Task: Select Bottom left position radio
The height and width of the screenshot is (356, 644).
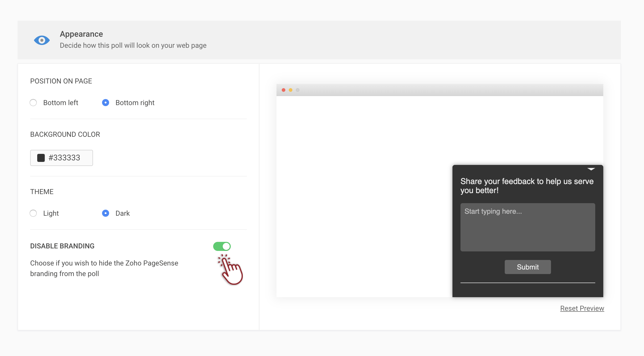Action: coord(33,103)
